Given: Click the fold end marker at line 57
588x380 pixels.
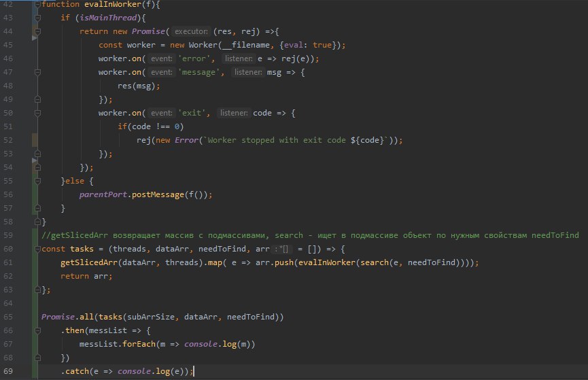Looking at the screenshot, I should (37, 208).
